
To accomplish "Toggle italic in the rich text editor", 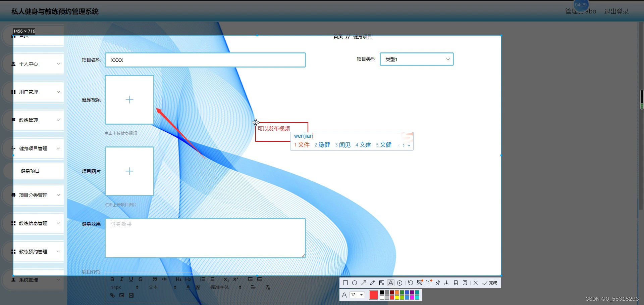I will coord(122,279).
